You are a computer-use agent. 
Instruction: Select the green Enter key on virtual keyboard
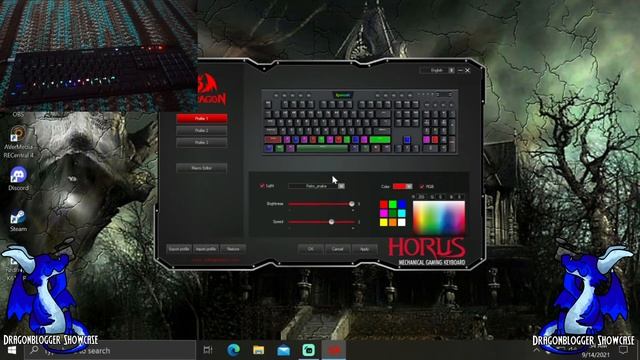click(380, 140)
